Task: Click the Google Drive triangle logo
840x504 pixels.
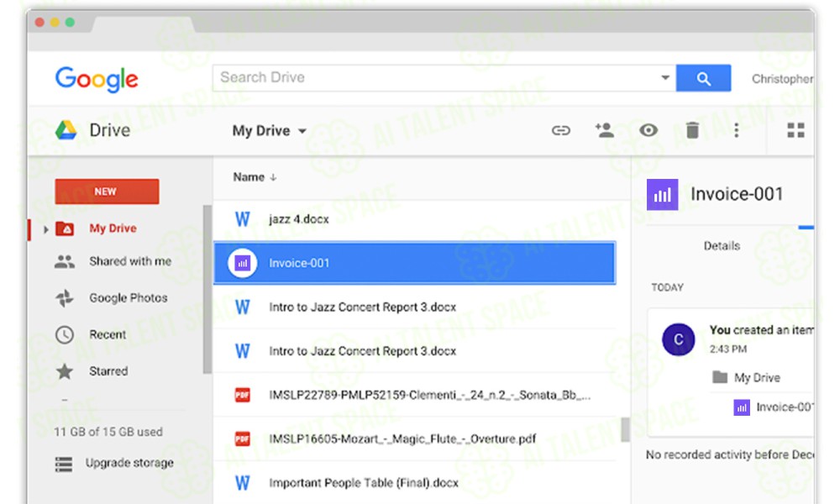Action: [66, 130]
